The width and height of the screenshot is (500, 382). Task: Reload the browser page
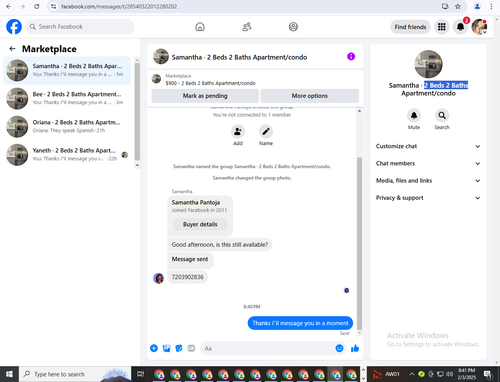[x=37, y=6]
